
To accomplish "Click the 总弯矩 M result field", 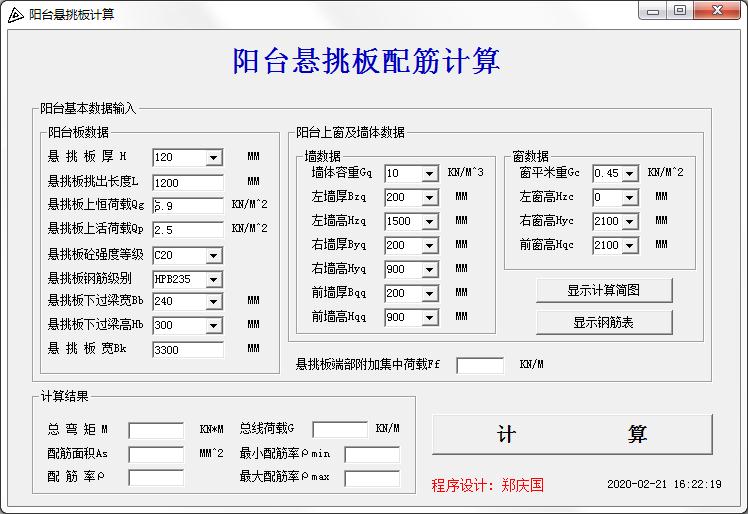I will [x=156, y=430].
